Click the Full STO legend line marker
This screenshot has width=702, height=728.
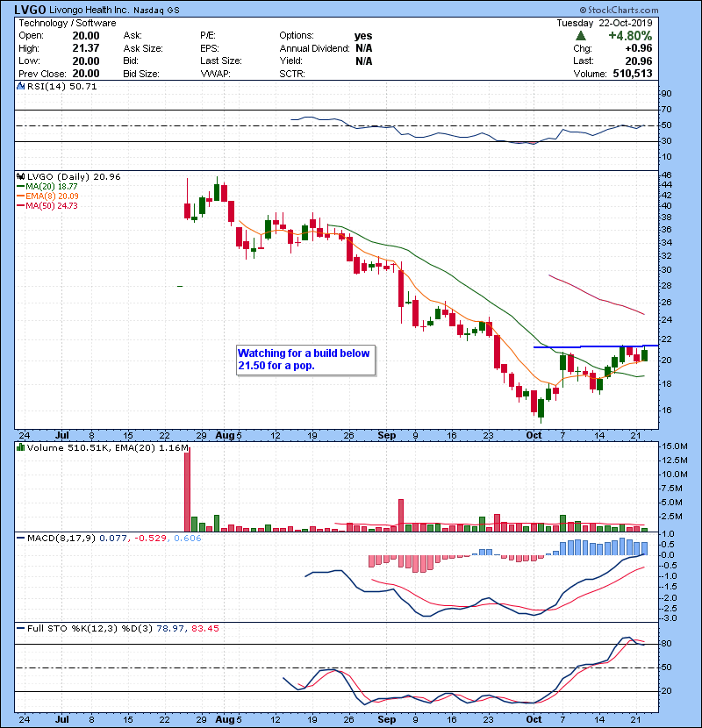20,628
